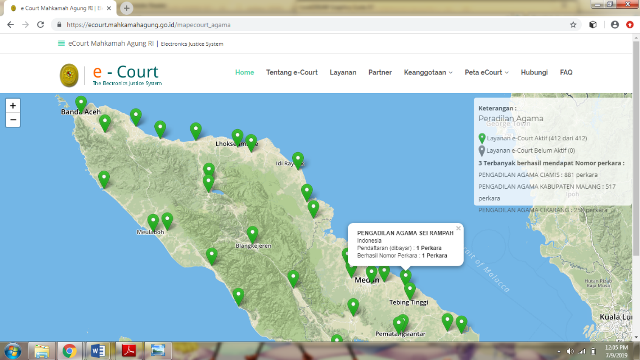
Task: Go forward in browser history
Action: 25,25
